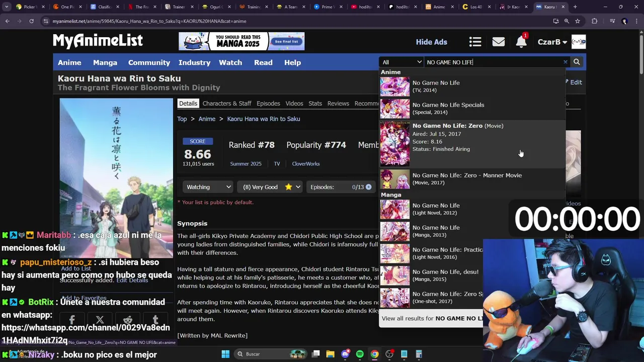The height and width of the screenshot is (362, 644).
Task: Open Chrome's zoom magnifier icon
Action: [x=567, y=21]
